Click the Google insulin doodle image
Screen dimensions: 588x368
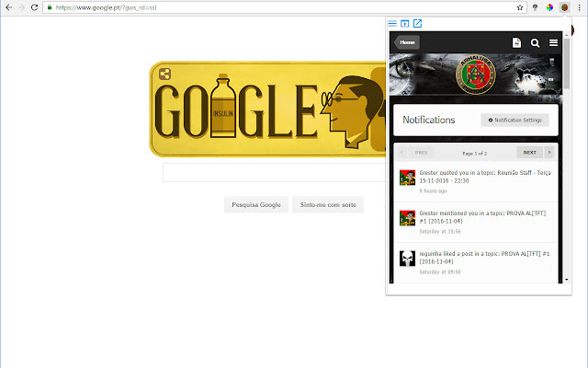267,109
